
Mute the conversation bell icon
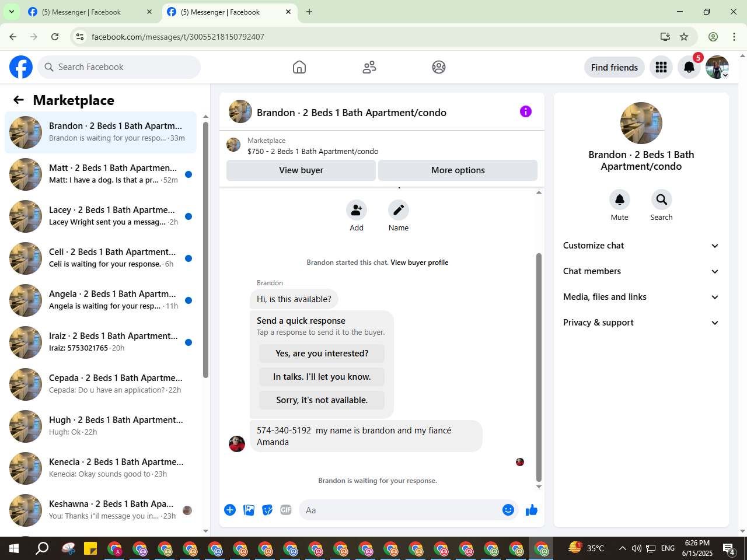coord(620,199)
